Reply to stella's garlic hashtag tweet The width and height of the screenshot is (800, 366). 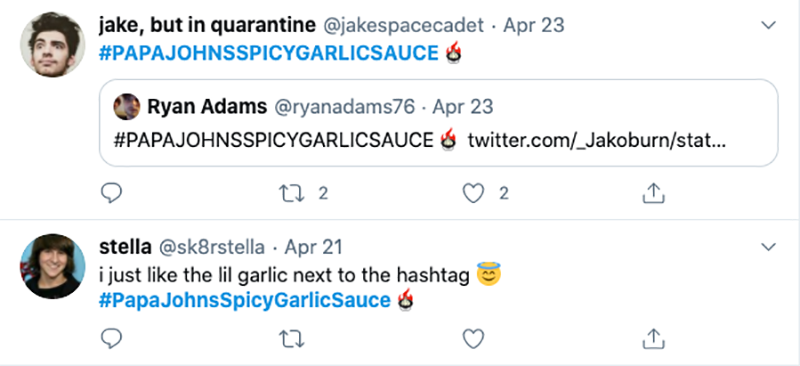(x=111, y=338)
